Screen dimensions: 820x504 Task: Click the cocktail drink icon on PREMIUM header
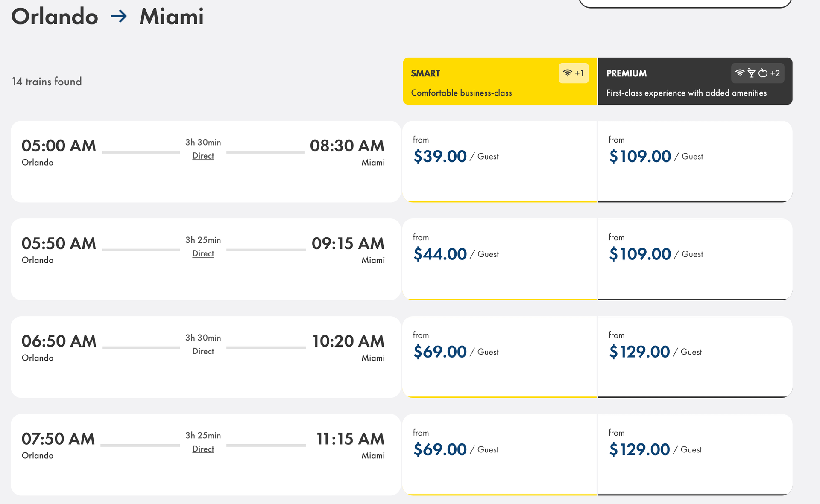[751, 73]
